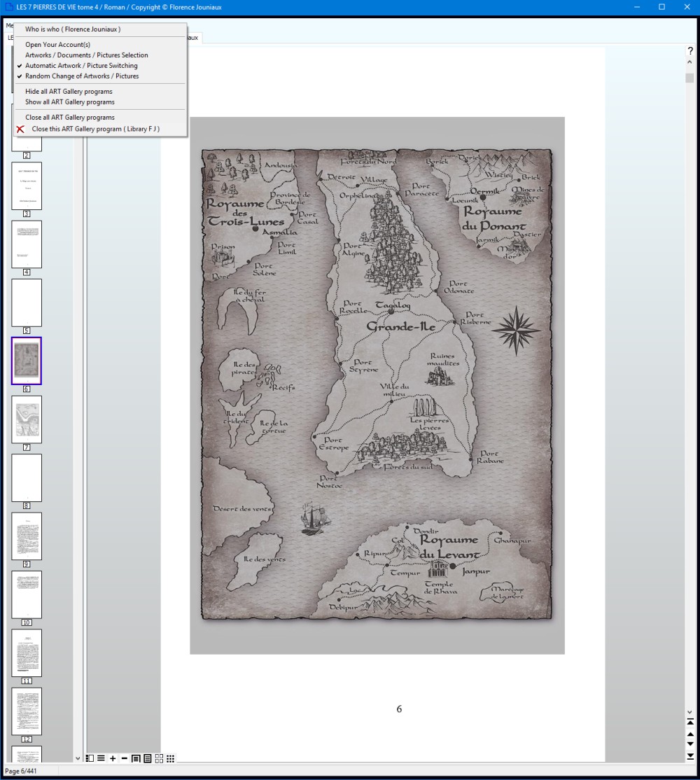Zoom in with the plus icon
Screen dimensions: 700x780
click(113, 758)
